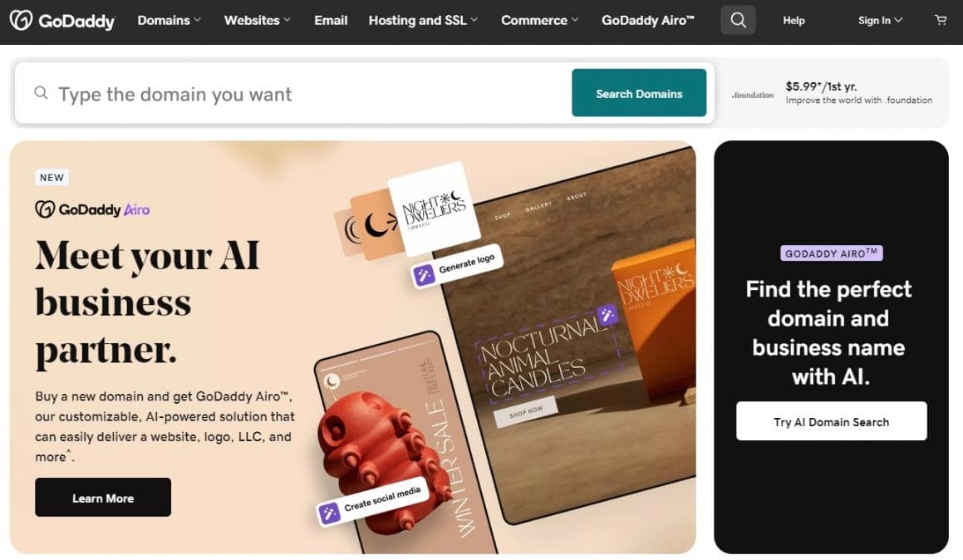This screenshot has height=560, width=963.
Task: Expand the Websites dropdown menu
Action: pos(258,20)
